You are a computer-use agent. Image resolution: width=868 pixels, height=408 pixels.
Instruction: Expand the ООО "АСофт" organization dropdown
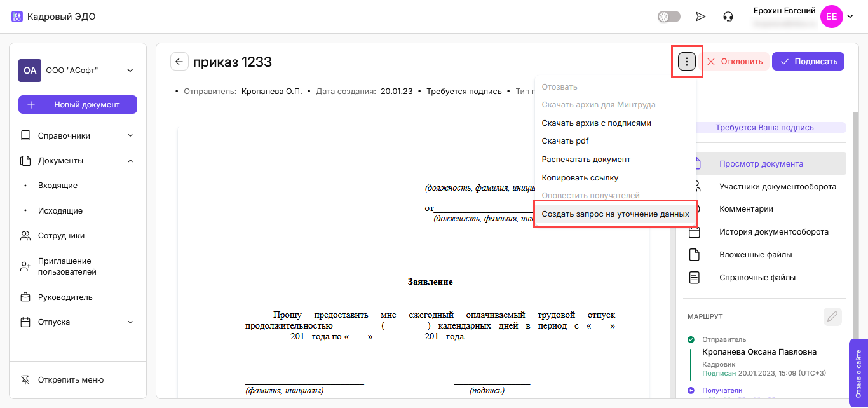pos(130,71)
